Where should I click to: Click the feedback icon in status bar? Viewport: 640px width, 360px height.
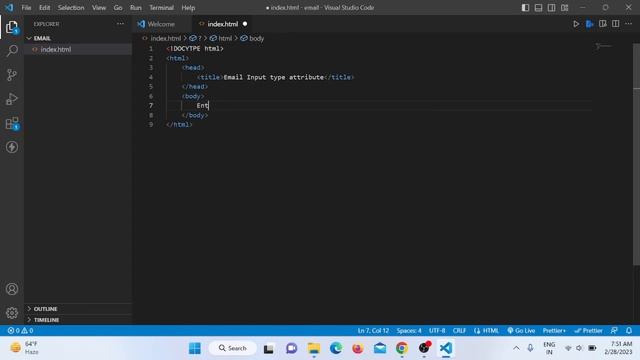point(614,331)
